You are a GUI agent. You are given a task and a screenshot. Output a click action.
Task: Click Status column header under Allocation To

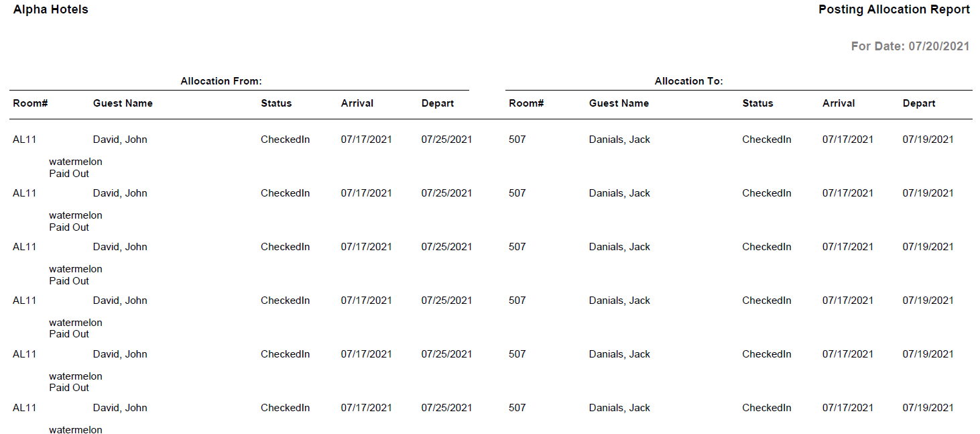757,103
